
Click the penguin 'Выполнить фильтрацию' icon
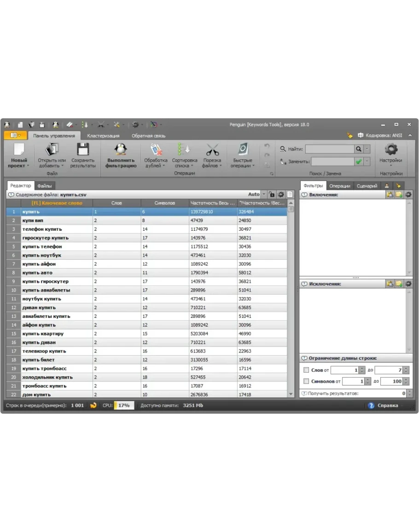tap(121, 150)
